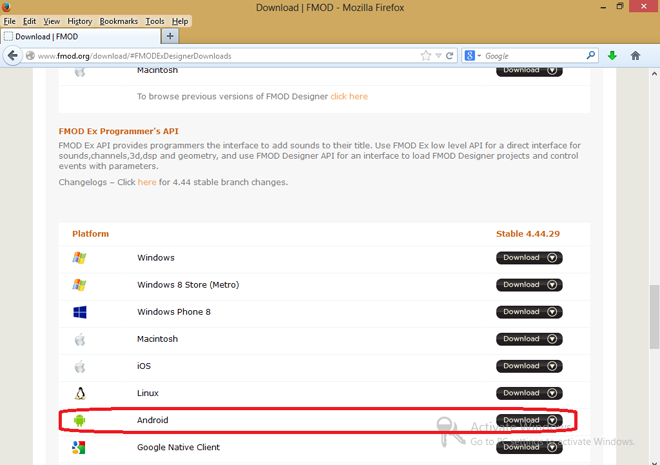
Task: Open Google search engine selector
Action: 473,56
